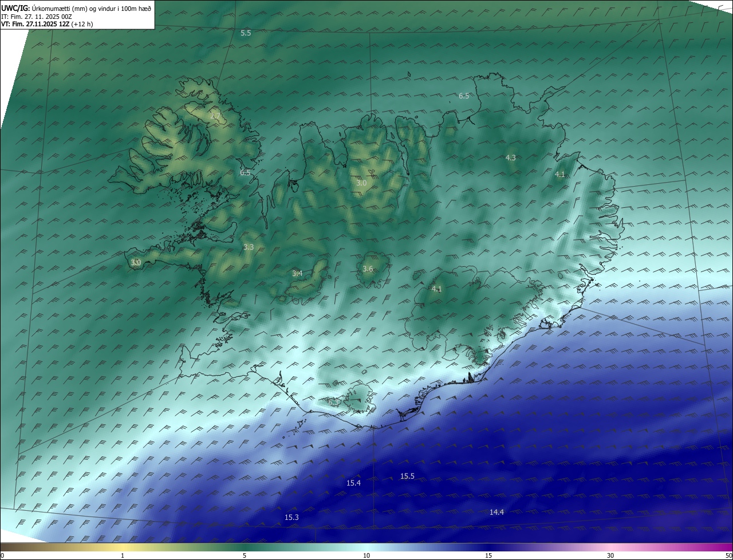Image resolution: width=733 pixels, height=560 pixels.
Task: Click the 10 tick on the color scale
Action: (x=366, y=555)
